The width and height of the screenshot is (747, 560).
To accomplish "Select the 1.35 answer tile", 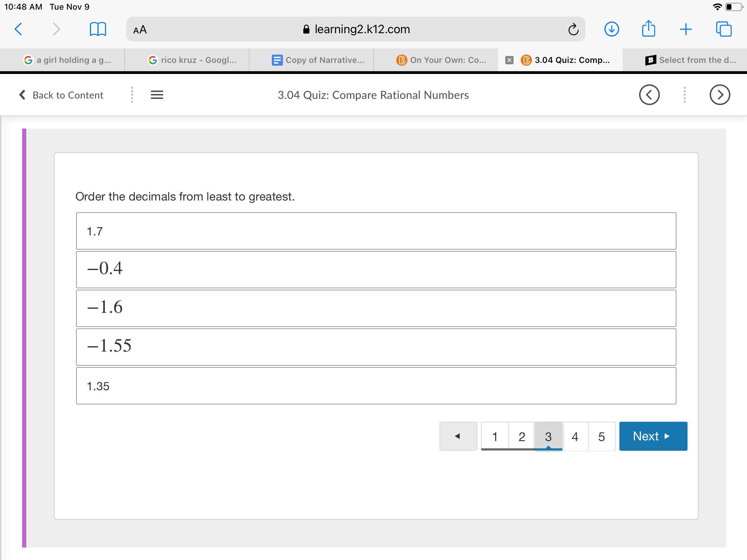I will [376, 386].
